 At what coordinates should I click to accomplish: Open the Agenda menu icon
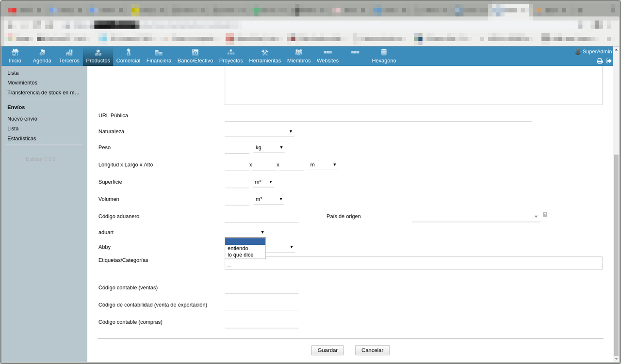pos(42,52)
